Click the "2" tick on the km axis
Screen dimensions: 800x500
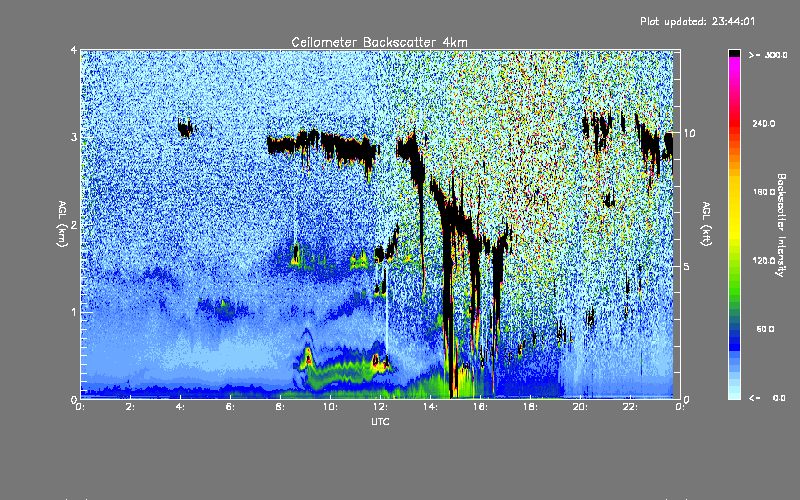point(74,224)
